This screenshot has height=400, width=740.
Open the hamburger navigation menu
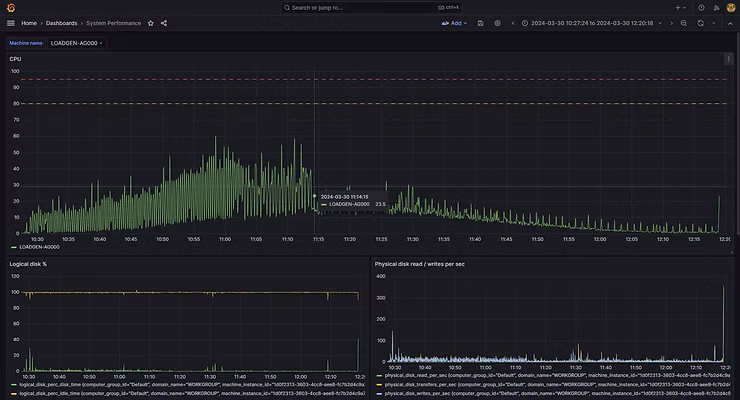(11, 23)
